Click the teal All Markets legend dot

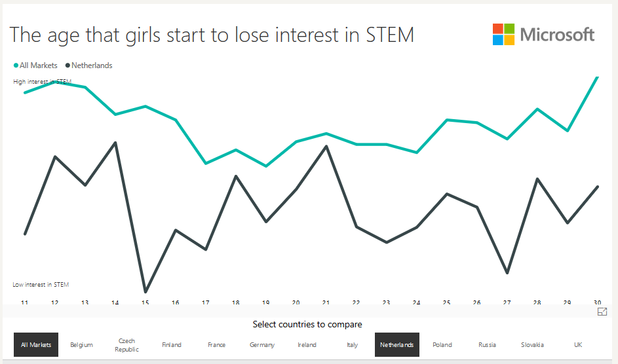coord(16,65)
